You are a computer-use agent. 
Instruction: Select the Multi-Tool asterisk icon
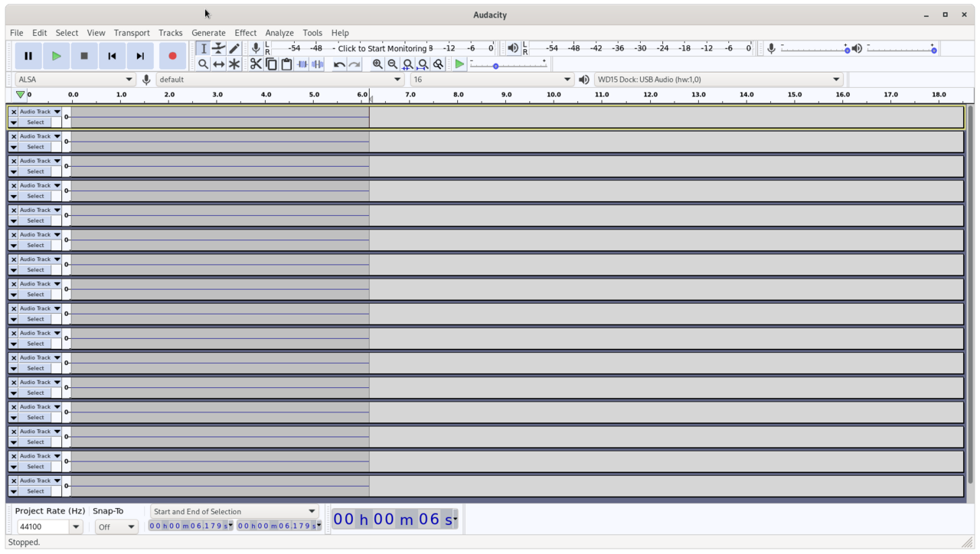tap(234, 64)
